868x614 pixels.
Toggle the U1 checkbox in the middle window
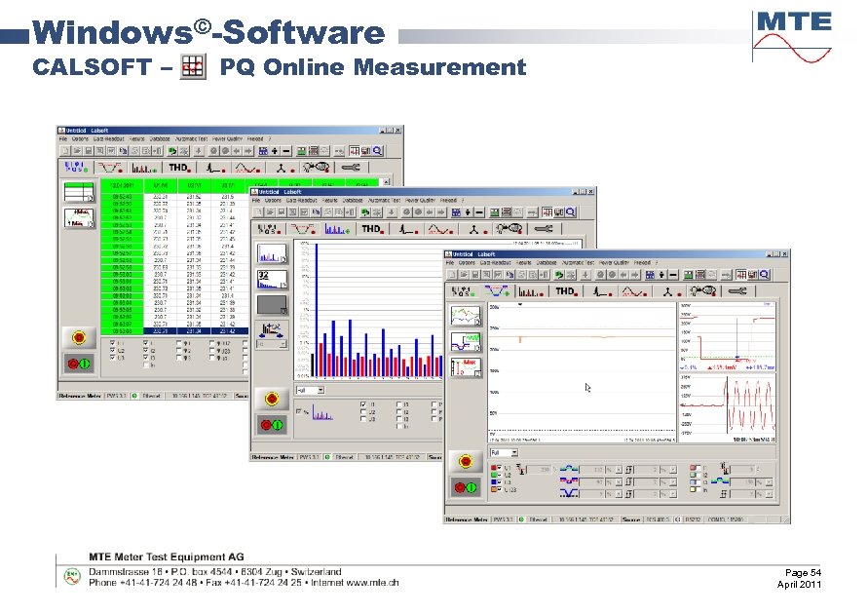click(x=363, y=404)
